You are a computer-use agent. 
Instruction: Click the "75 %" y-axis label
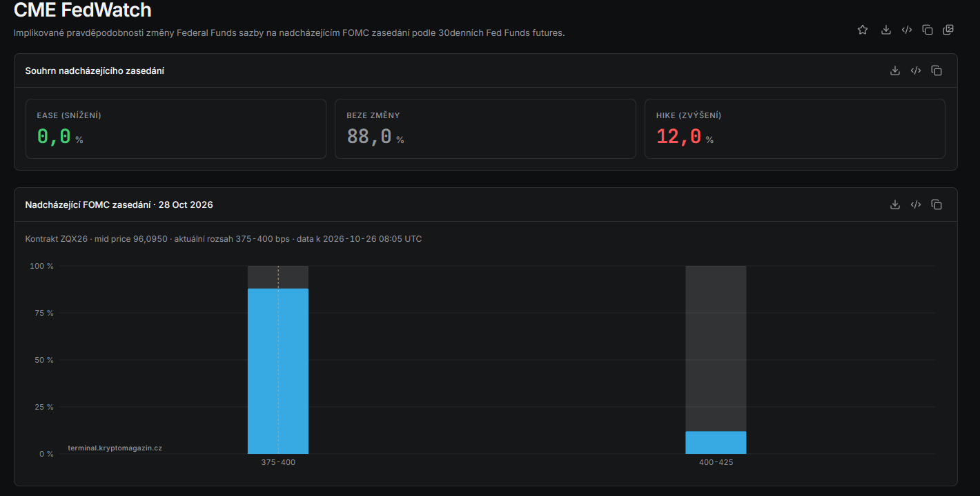click(43, 313)
